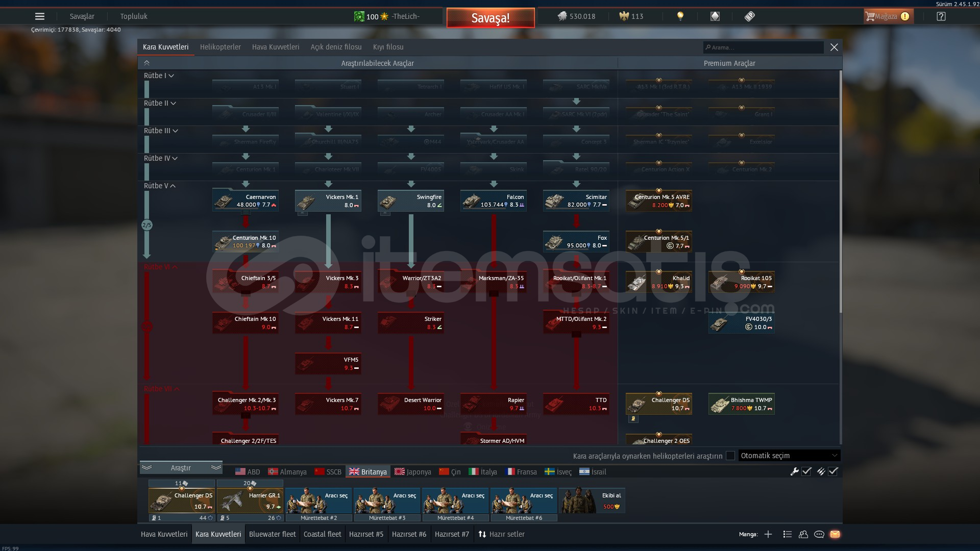This screenshot has height=551, width=980.
Task: Click the lightbulb research points icon
Action: (680, 16)
